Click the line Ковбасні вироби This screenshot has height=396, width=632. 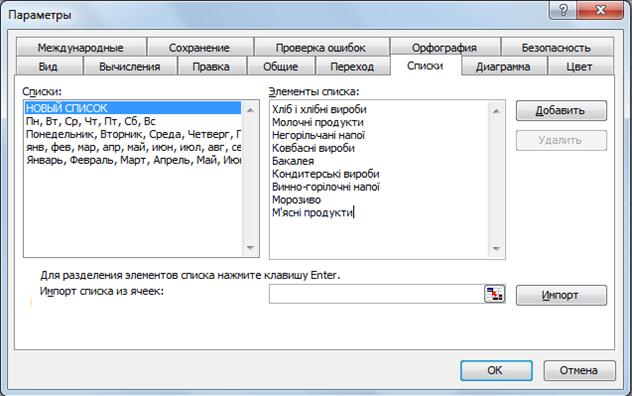pyautogui.click(x=313, y=148)
